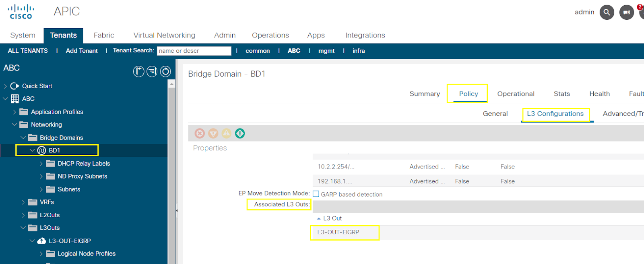Select the L3-OUT-EIGRP associated row

point(478,232)
